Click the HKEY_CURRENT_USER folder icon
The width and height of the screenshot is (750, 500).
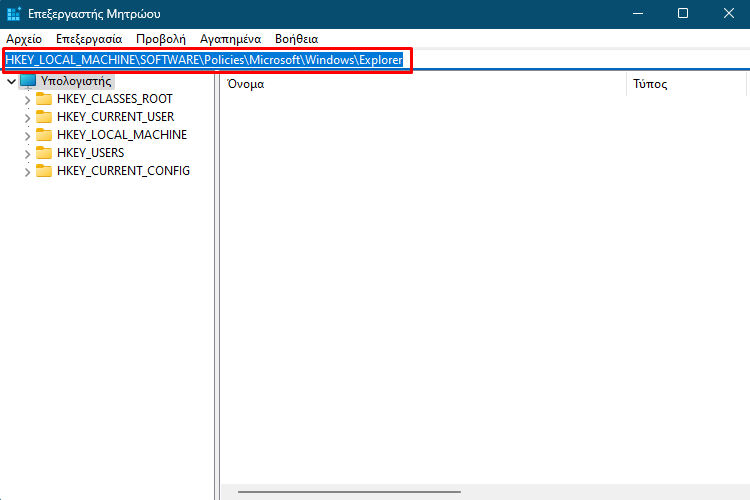pos(44,117)
